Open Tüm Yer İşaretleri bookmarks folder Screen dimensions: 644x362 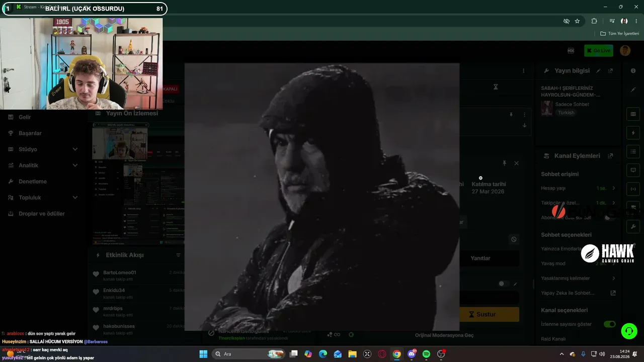pyautogui.click(x=619, y=34)
